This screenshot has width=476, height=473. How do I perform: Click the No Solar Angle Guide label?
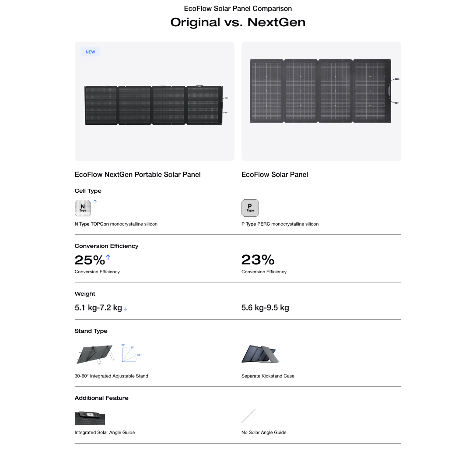[264, 432]
